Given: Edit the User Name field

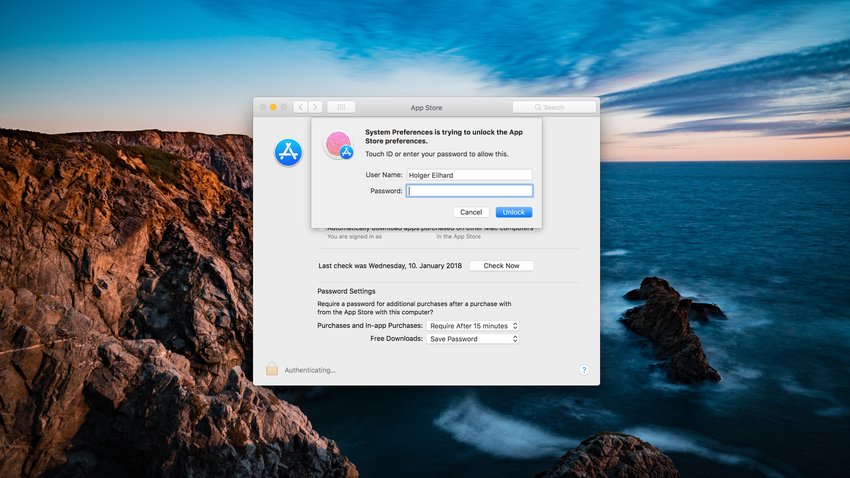Looking at the screenshot, I should (469, 175).
